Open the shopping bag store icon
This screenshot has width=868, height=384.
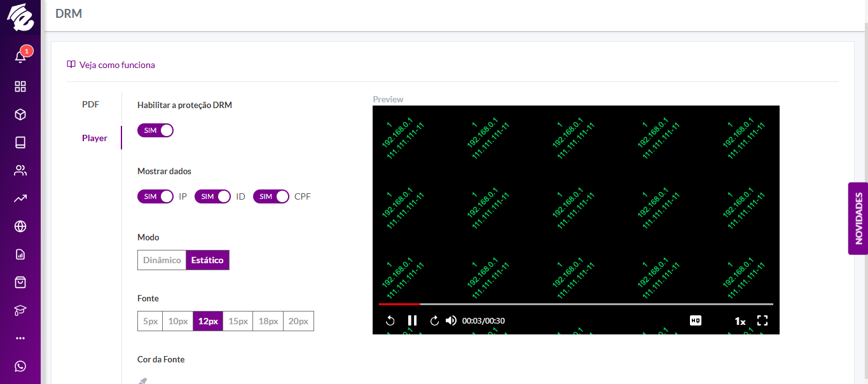(x=20, y=282)
